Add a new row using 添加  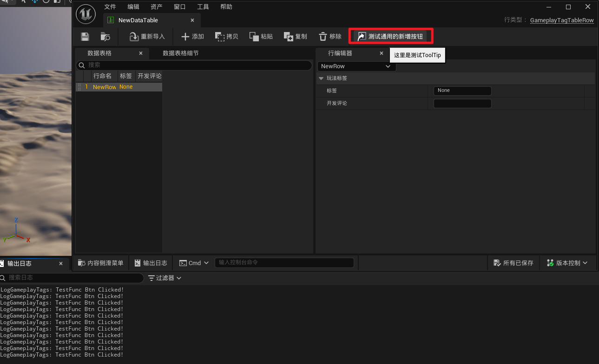click(192, 36)
